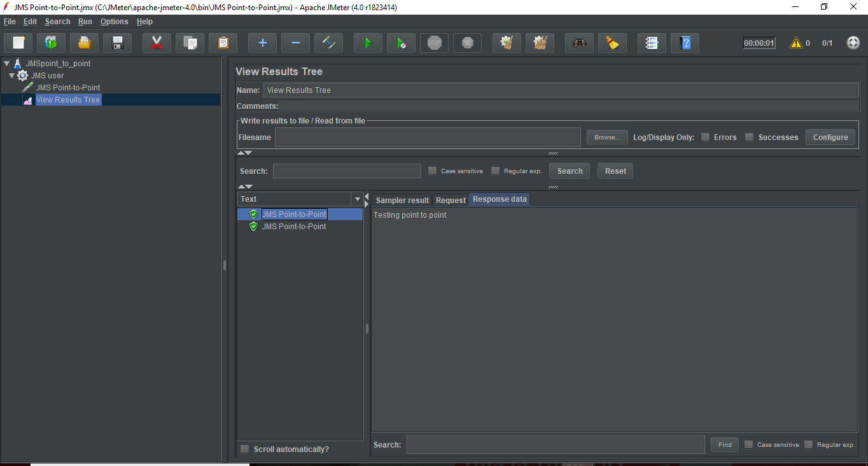Open the Text renderer dropdown
This screenshot has width=868, height=466.
(x=357, y=199)
